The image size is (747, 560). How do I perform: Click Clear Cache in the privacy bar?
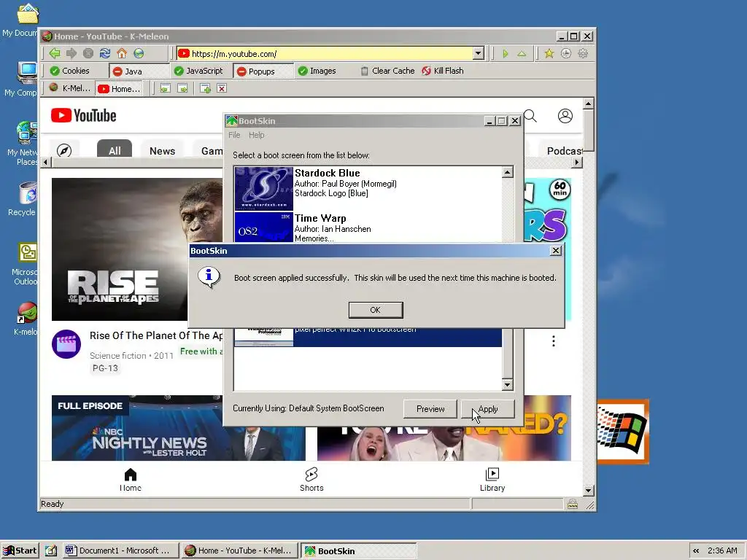387,71
